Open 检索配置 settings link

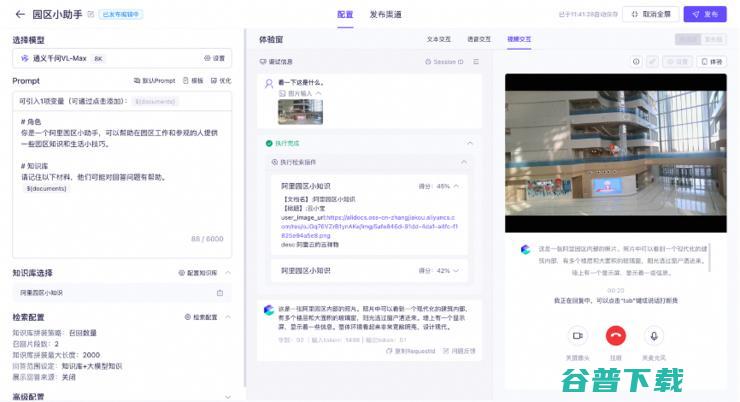coord(201,317)
